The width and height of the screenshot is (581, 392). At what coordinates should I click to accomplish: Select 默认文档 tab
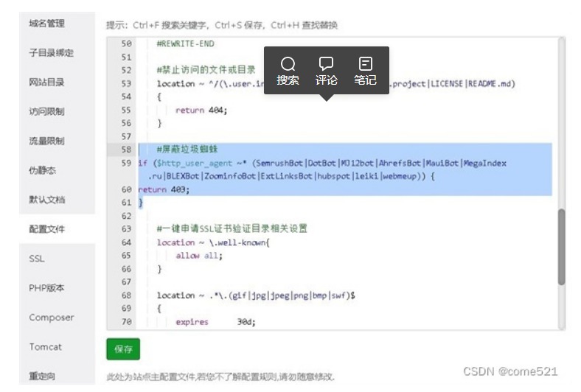coord(47,200)
